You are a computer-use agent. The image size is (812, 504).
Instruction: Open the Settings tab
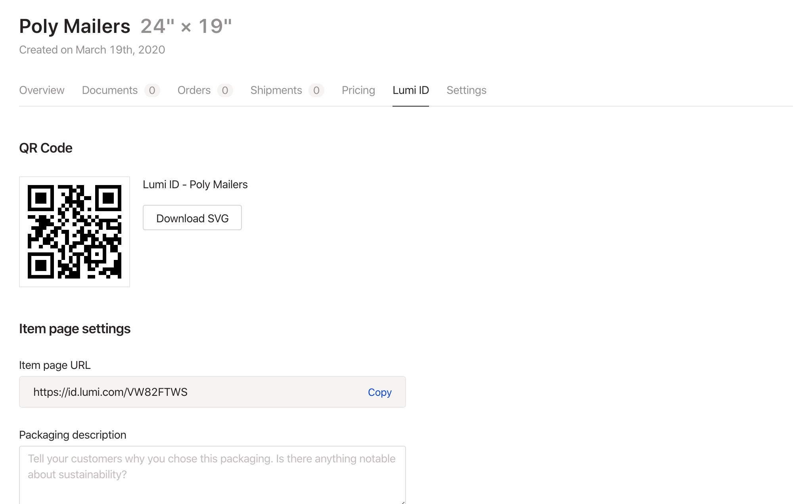[466, 90]
